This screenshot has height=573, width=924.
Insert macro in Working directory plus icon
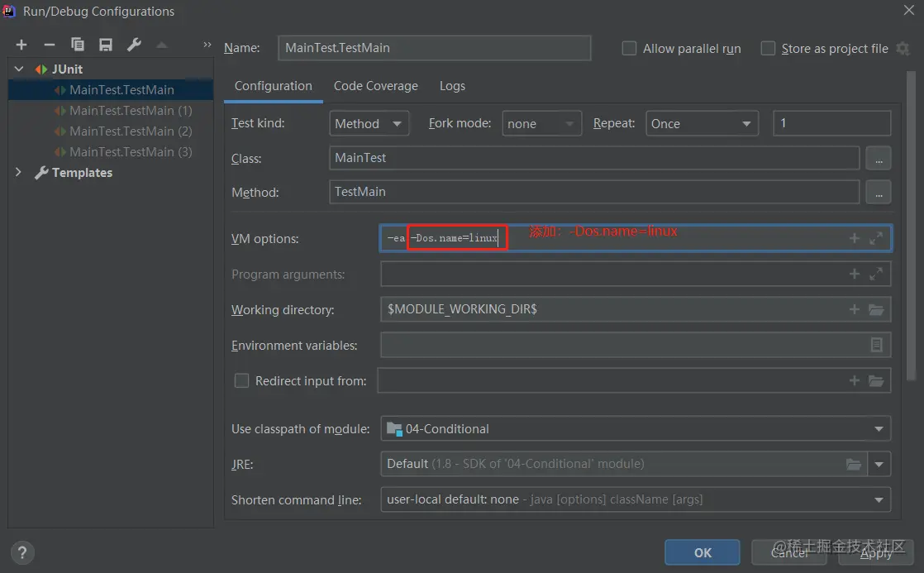854,309
